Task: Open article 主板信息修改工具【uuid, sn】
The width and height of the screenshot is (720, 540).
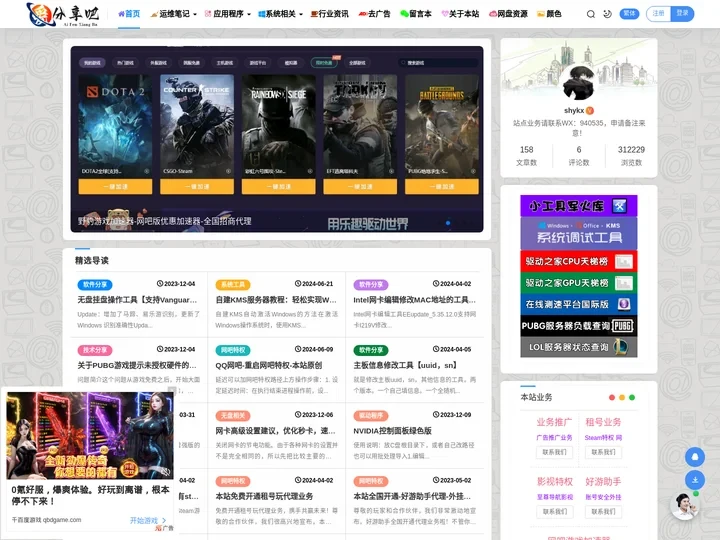Action: click(x=405, y=365)
